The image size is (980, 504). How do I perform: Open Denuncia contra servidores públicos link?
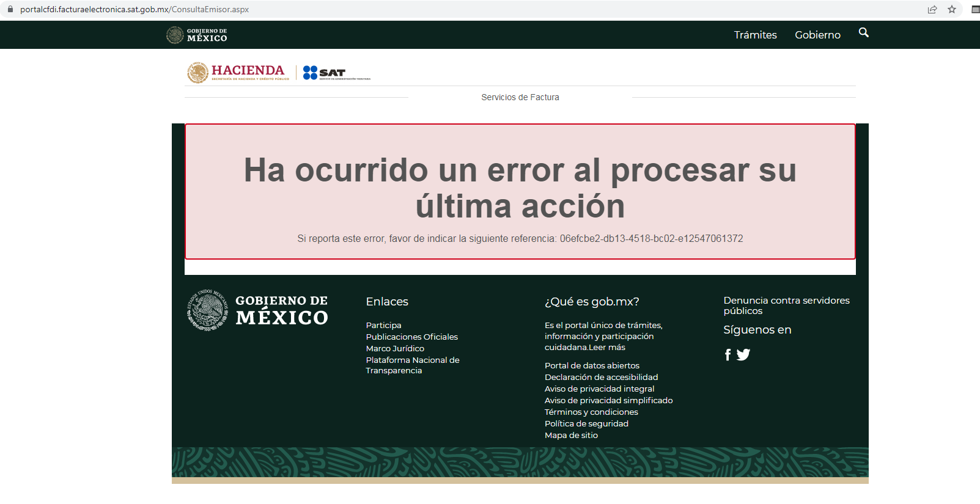[787, 305]
